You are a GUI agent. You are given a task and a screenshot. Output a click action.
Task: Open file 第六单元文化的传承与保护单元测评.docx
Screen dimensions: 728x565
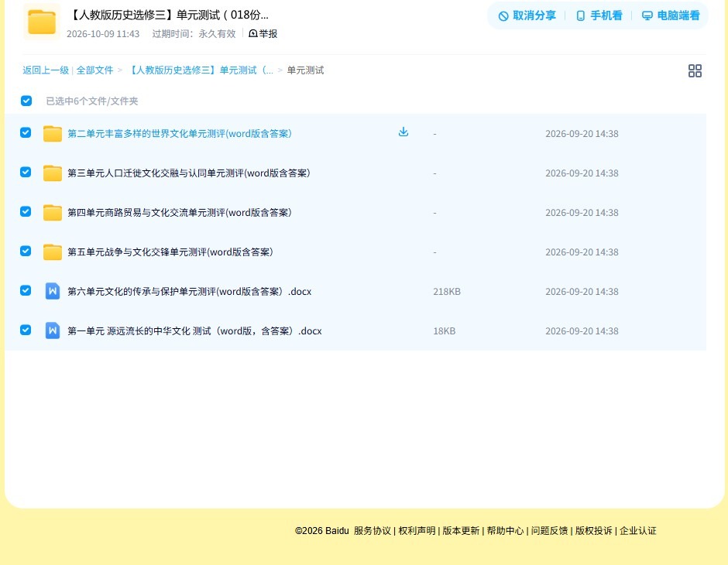(x=190, y=291)
